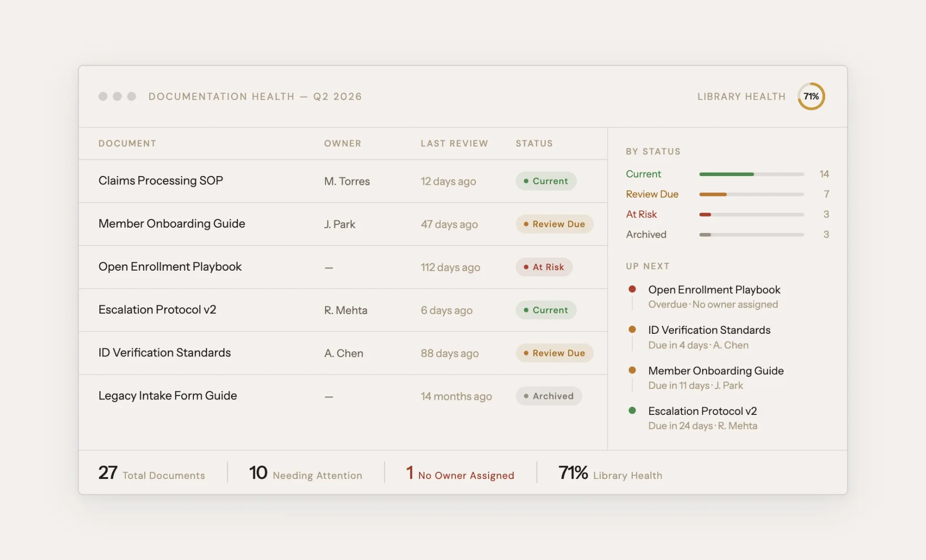Click the No Owner Assigned footer stat
The width and height of the screenshot is (926, 560).
click(460, 474)
